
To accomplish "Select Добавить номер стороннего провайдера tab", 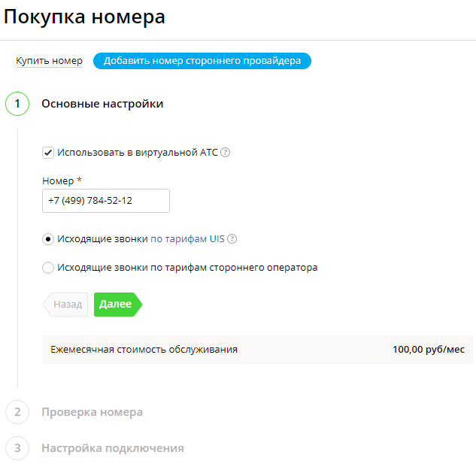I will [x=202, y=61].
